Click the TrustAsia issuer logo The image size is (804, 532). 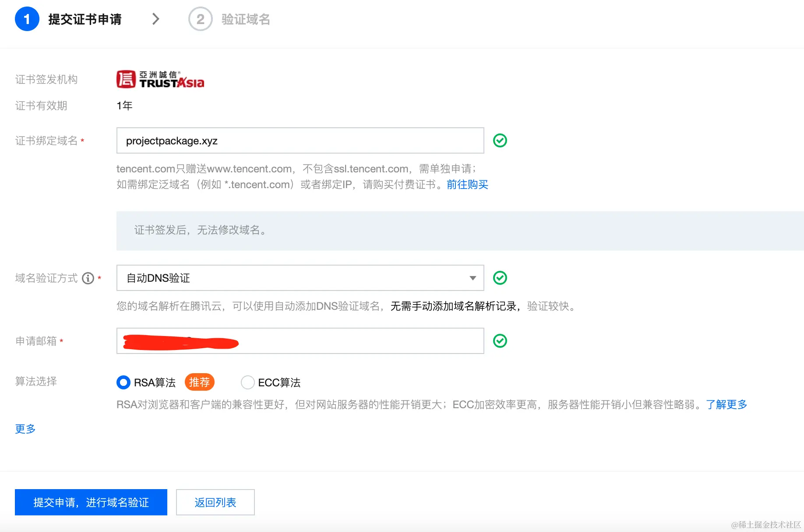click(160, 79)
